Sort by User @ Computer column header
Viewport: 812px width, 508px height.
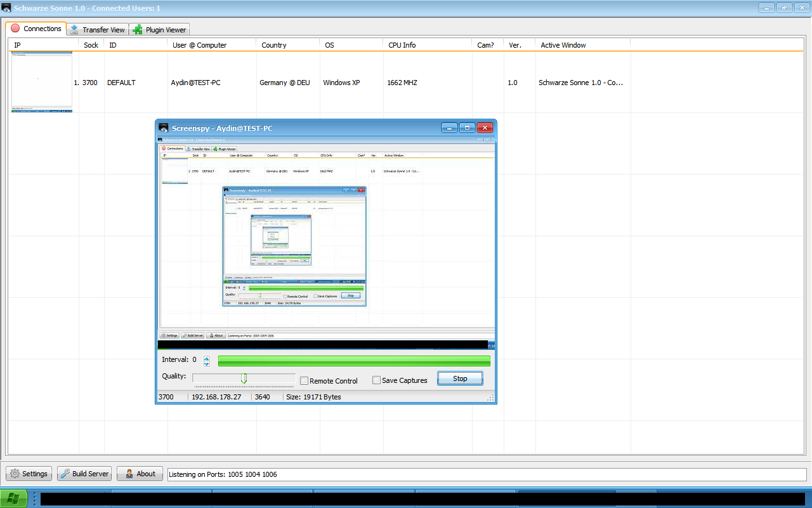(x=212, y=45)
